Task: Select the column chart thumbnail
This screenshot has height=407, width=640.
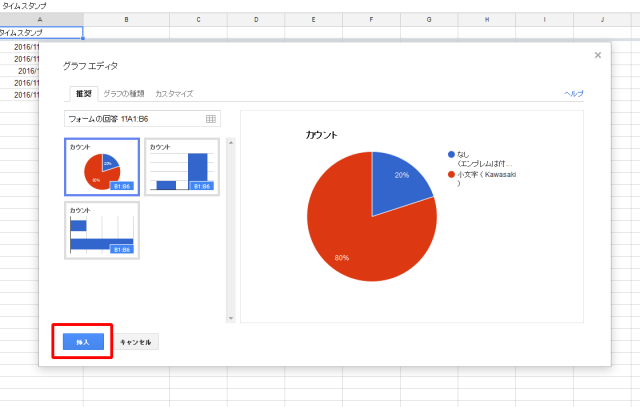Action: 182,167
